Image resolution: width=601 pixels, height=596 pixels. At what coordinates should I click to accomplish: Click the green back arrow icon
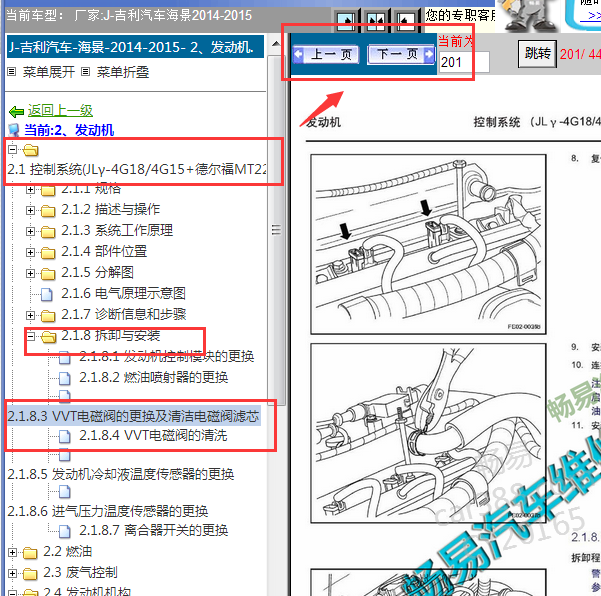click(16, 112)
